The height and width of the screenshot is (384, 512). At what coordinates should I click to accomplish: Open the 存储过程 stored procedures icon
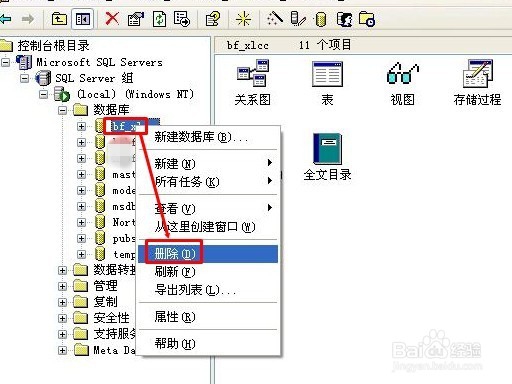tap(477, 83)
